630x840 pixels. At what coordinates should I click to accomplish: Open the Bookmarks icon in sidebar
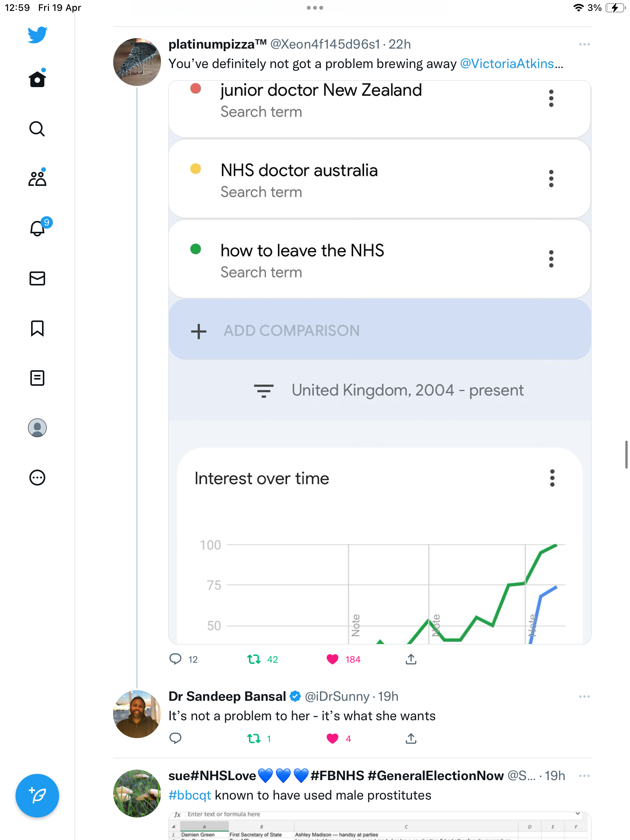pyautogui.click(x=37, y=328)
